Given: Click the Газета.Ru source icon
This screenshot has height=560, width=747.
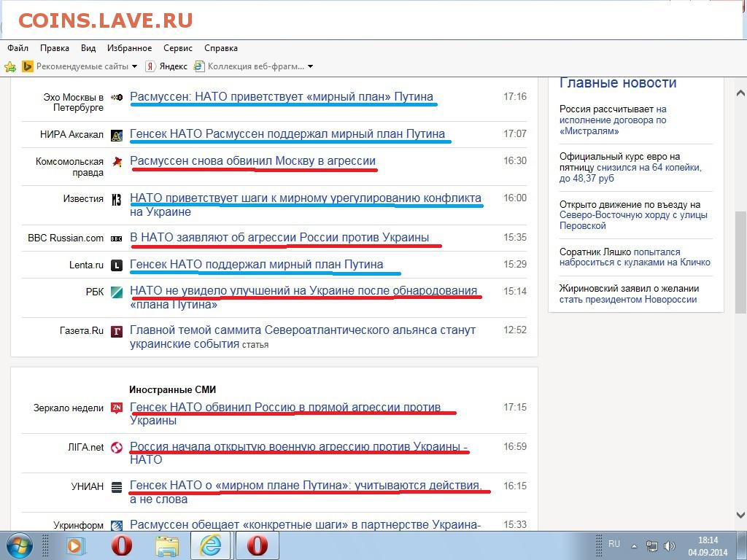Looking at the screenshot, I should pyautogui.click(x=117, y=331).
